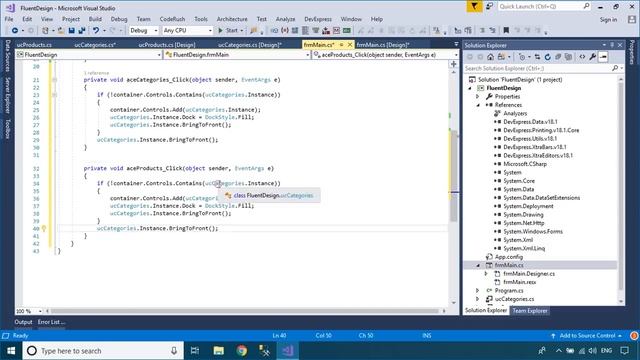Click the Undo arrow icon
The image size is (640, 360).
pos(96,31)
